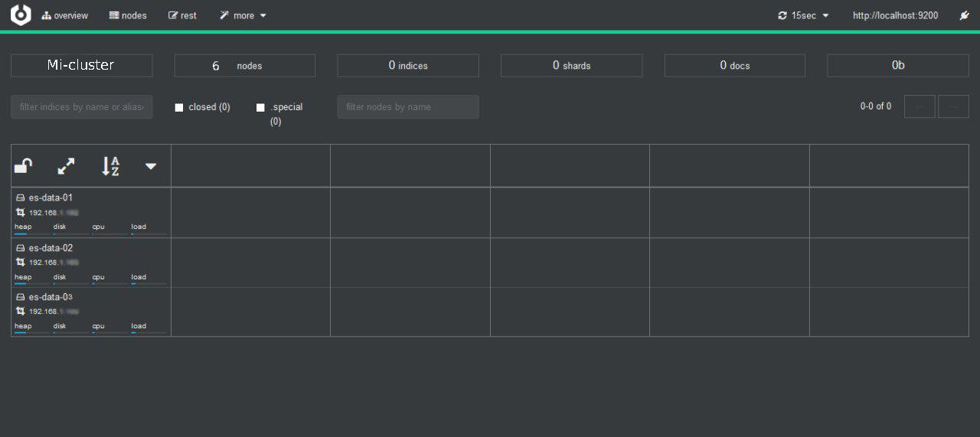This screenshot has width=980, height=437.
Task: Open the rest client page
Action: point(182,15)
